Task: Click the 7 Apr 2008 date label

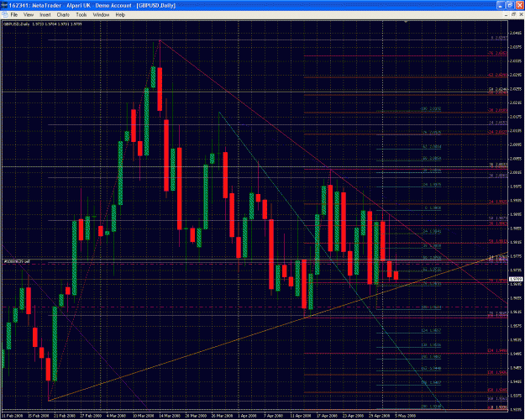Action: [x=273, y=416]
